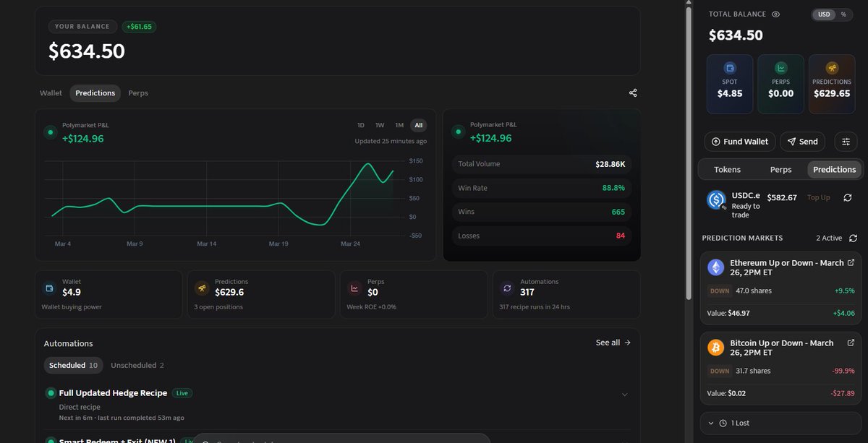Click the $634.50 total balance in sidebar
This screenshot has height=443, width=868.
(x=736, y=35)
